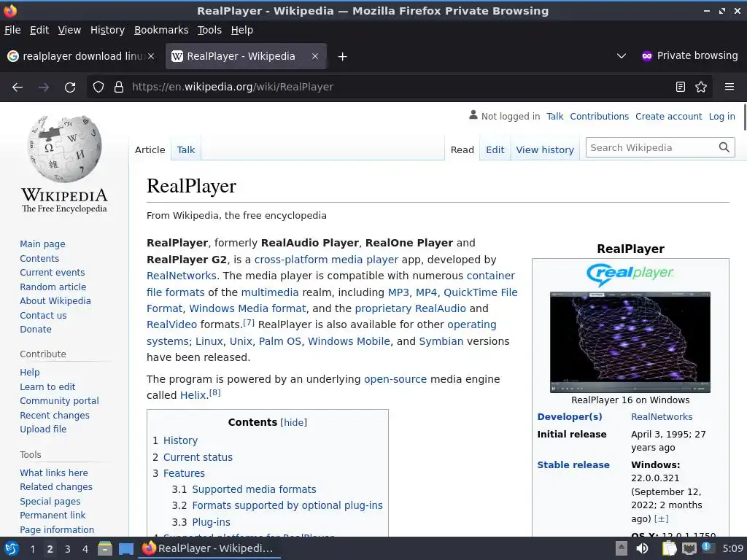Click the Create account link
Image resolution: width=747 pixels, height=560 pixels.
click(x=668, y=117)
